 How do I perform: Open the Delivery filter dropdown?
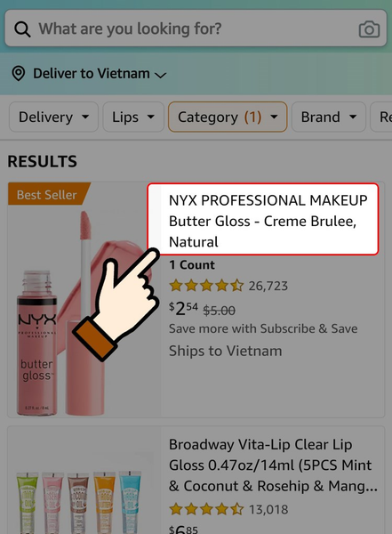click(x=53, y=117)
